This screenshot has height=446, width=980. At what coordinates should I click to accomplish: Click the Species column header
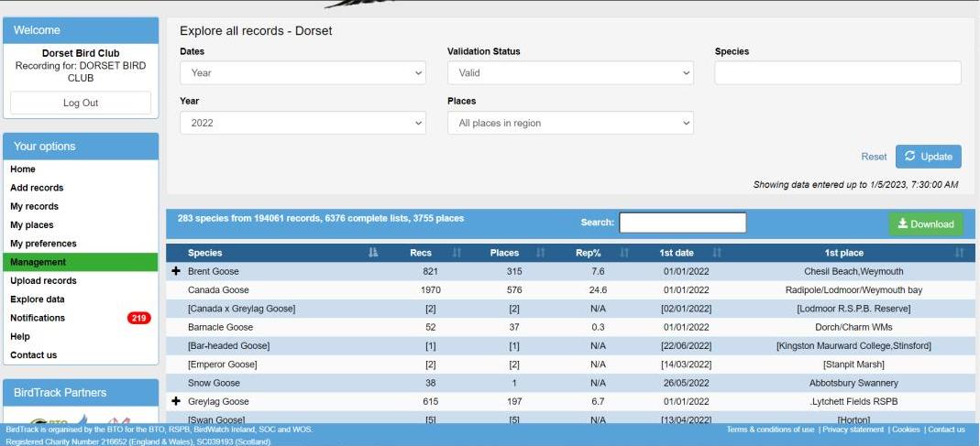pos(205,253)
